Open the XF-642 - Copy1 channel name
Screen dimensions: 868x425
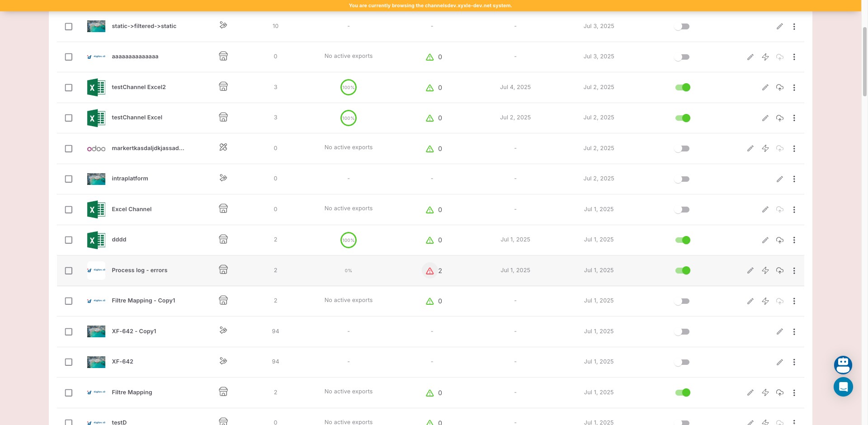134,331
